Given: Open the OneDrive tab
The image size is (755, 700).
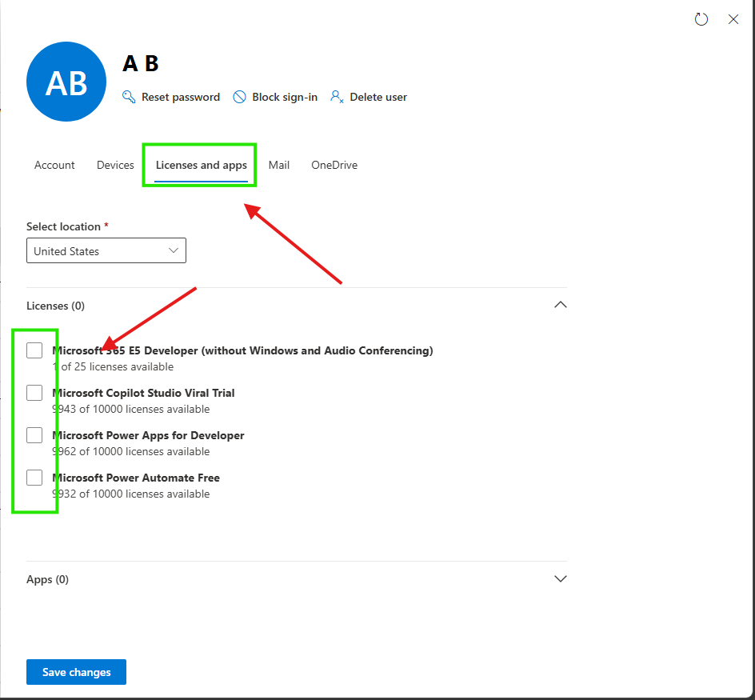Looking at the screenshot, I should click(x=334, y=166).
